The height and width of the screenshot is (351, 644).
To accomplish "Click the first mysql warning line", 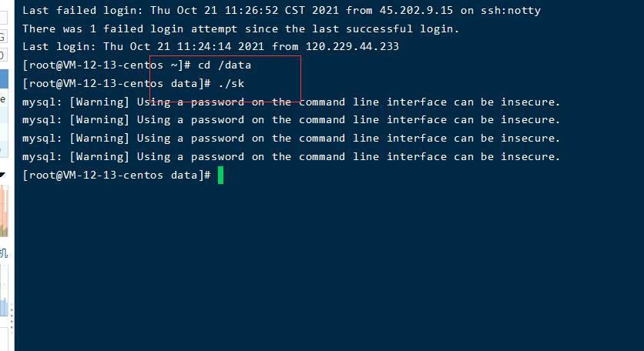I will pos(291,102).
